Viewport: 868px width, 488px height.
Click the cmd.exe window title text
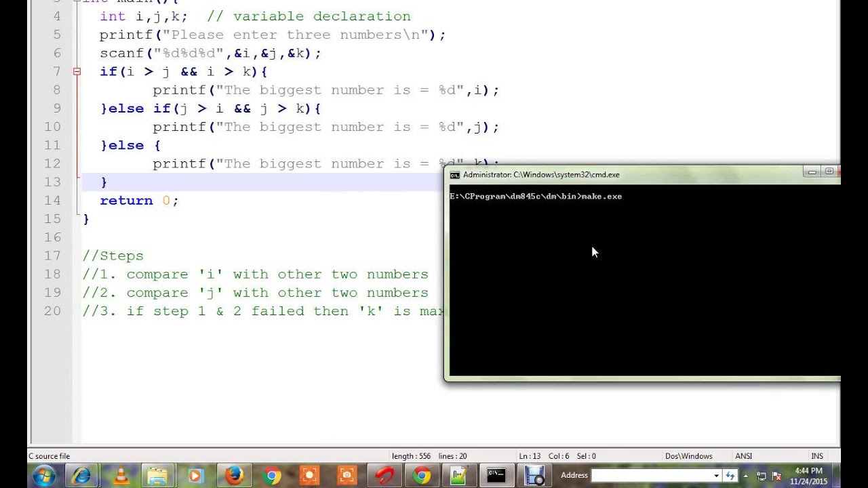(x=541, y=175)
